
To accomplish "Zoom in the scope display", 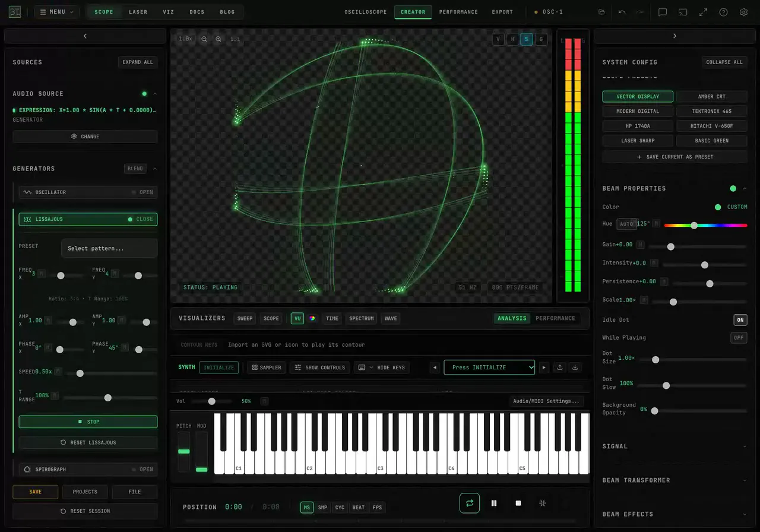I will (218, 39).
